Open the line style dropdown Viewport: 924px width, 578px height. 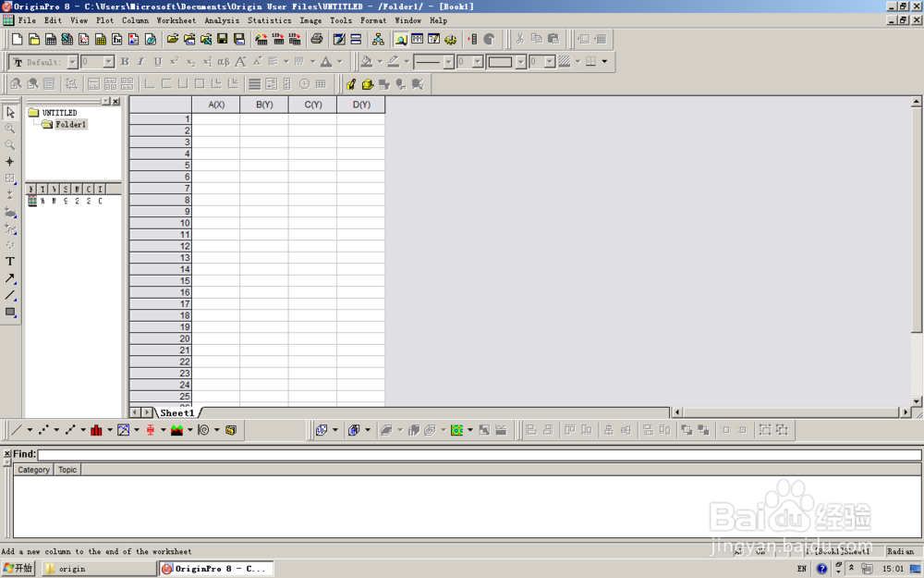tap(448, 62)
